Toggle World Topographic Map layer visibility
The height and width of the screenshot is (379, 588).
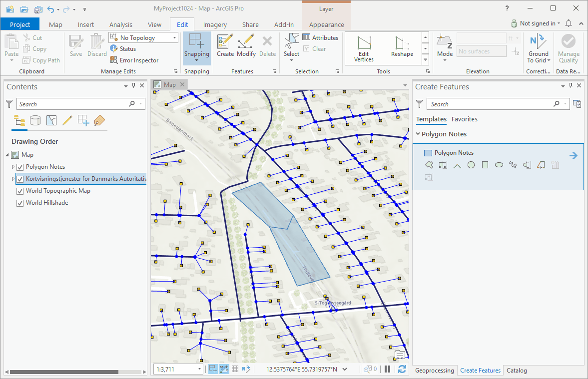[20, 191]
